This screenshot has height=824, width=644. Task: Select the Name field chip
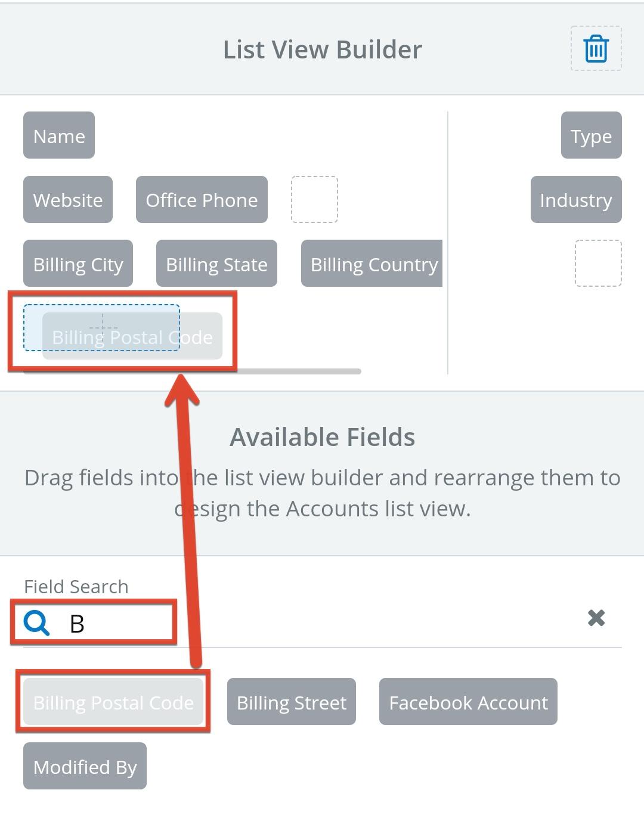(58, 135)
